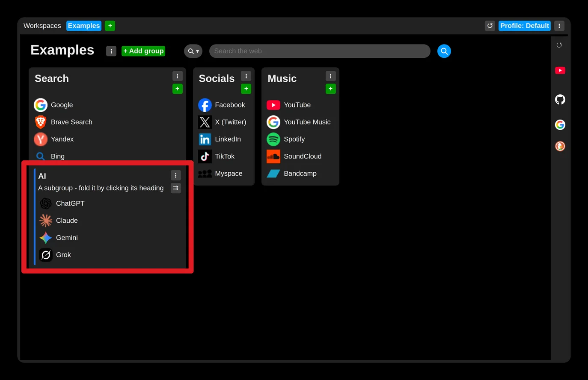Click the TikTok icon

205,156
